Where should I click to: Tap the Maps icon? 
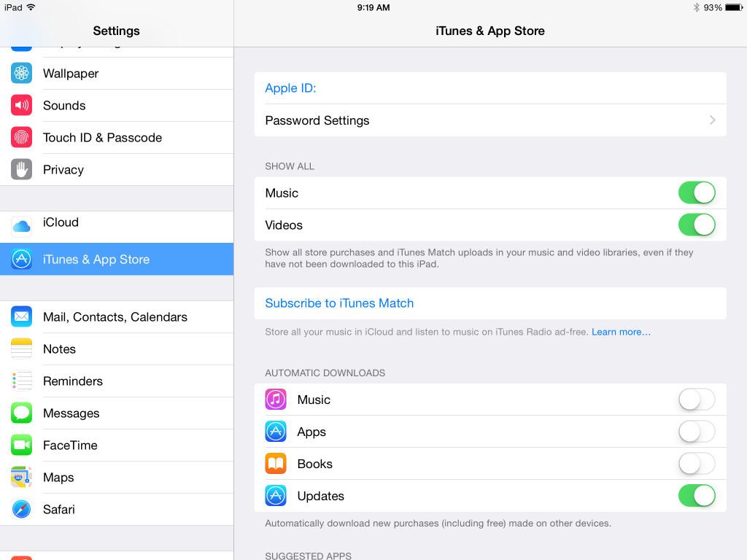coord(21,477)
